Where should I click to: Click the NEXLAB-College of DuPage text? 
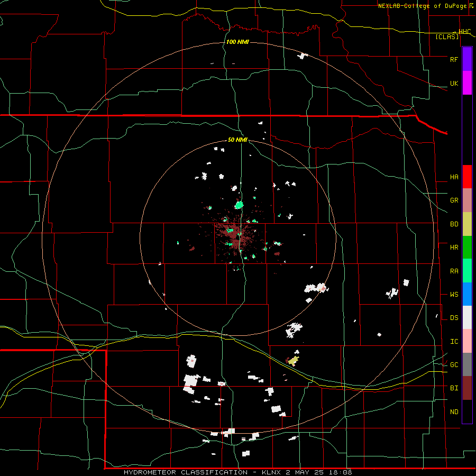coord(422,6)
